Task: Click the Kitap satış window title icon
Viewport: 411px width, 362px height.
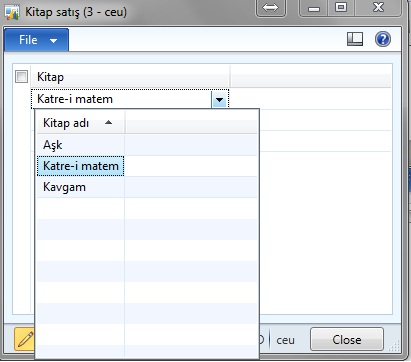Action: pos(12,12)
